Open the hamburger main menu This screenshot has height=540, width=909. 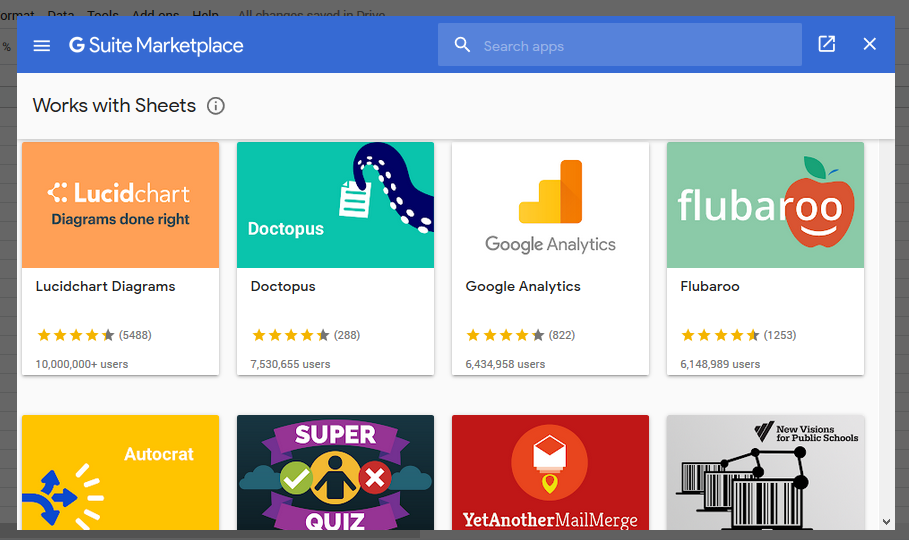click(x=41, y=45)
